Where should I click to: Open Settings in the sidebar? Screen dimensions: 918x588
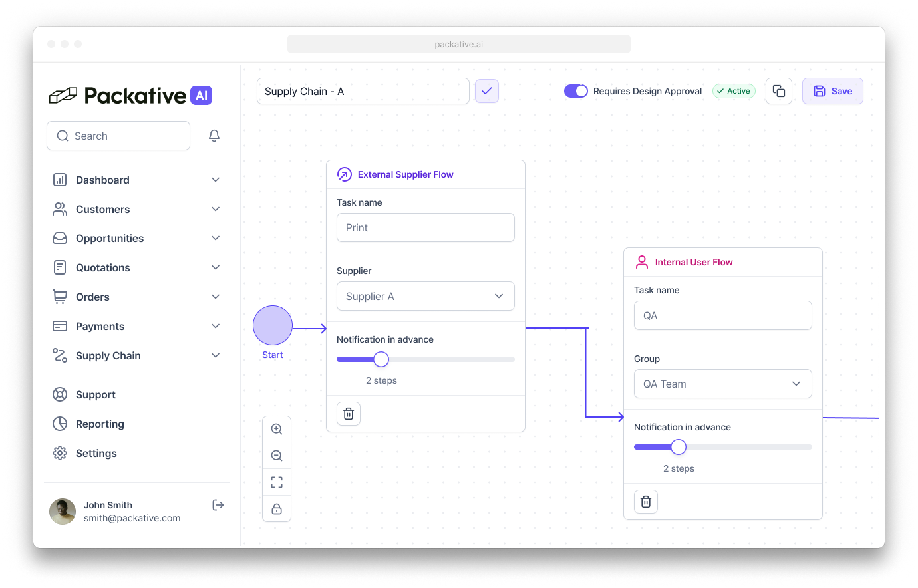pyautogui.click(x=96, y=453)
